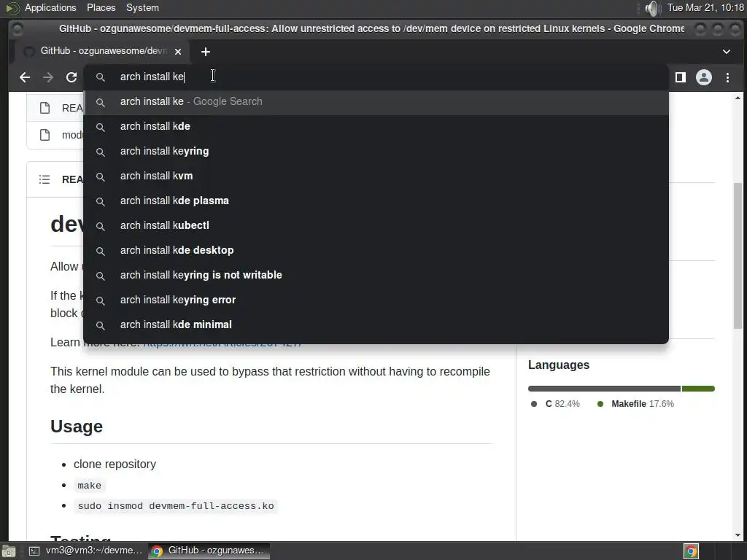Click the address bar search icon
This screenshot has height=560, width=747.
[x=101, y=77]
